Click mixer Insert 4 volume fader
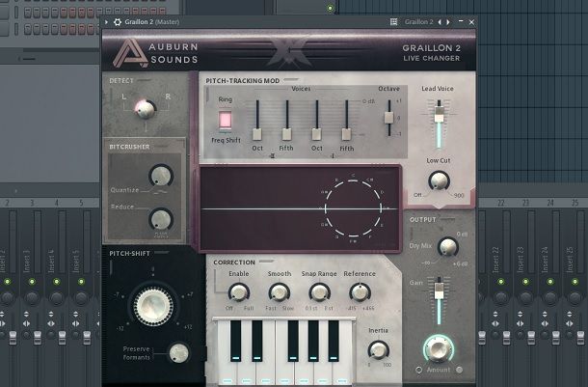588x387 pixels. point(62,337)
